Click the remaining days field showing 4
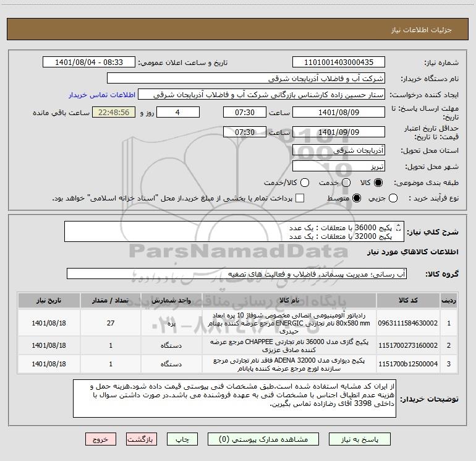The height and width of the screenshot is (461, 476). click(x=178, y=112)
